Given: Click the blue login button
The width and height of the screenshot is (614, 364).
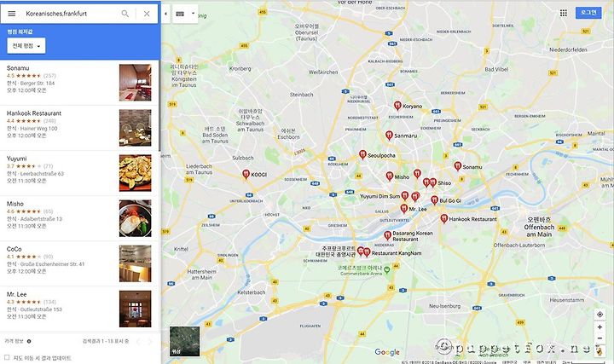Looking at the screenshot, I should pyautogui.click(x=588, y=13).
